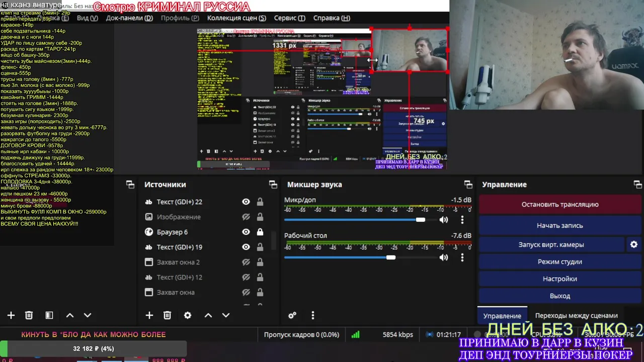Screen dimensions: 644x362
Task: Click 01:21:17 stream timer in status bar
Action: tap(448, 334)
